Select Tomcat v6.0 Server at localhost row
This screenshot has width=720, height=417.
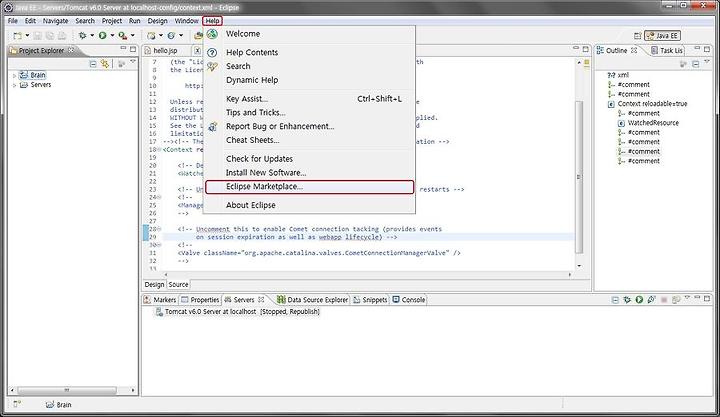pyautogui.click(x=237, y=312)
